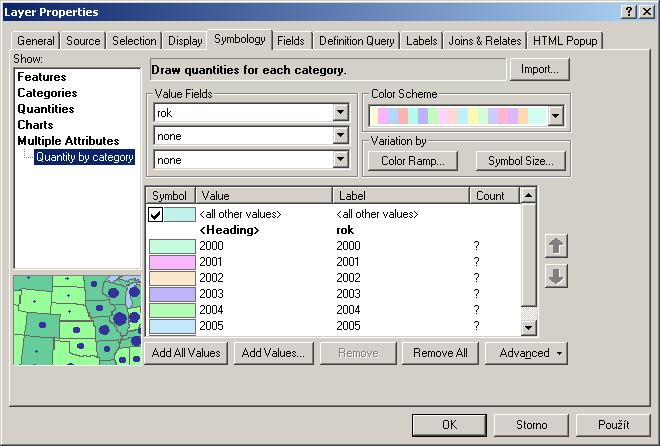
Task: Click the move up arrow icon
Action: [x=556, y=246]
